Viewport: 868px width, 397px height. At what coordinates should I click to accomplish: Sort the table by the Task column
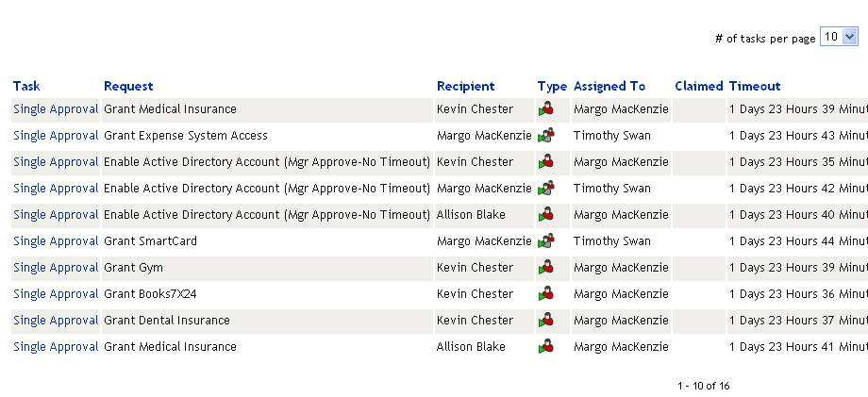[x=26, y=86]
